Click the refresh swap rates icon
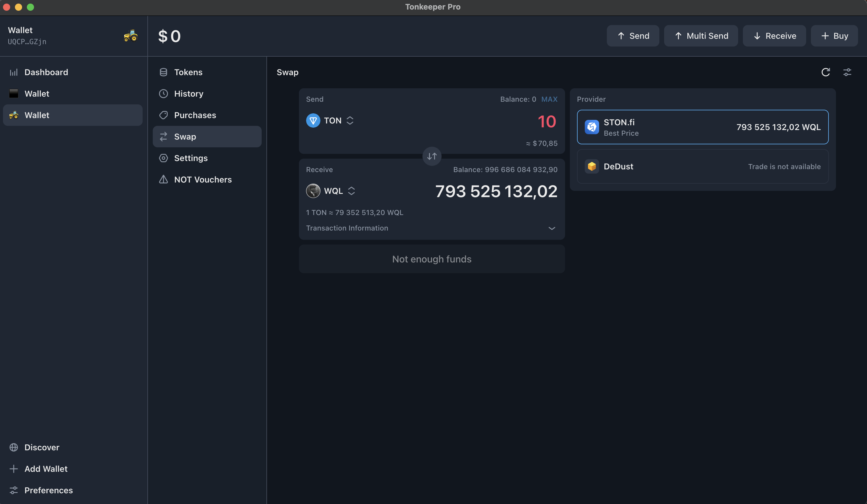The width and height of the screenshot is (867, 504). (x=825, y=72)
